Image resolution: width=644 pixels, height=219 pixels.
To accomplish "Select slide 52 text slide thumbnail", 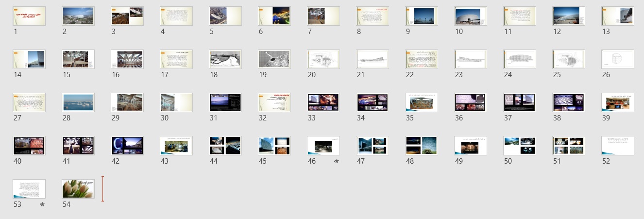I will 618,146.
